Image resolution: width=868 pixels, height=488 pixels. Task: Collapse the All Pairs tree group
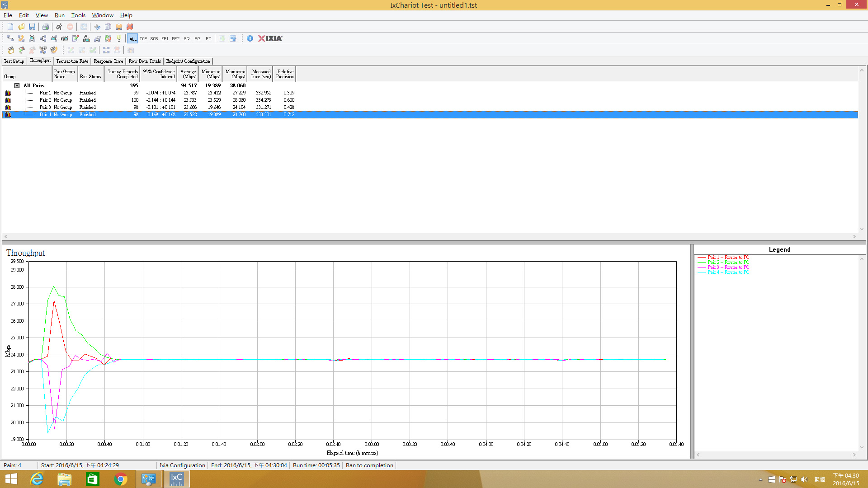tap(17, 85)
